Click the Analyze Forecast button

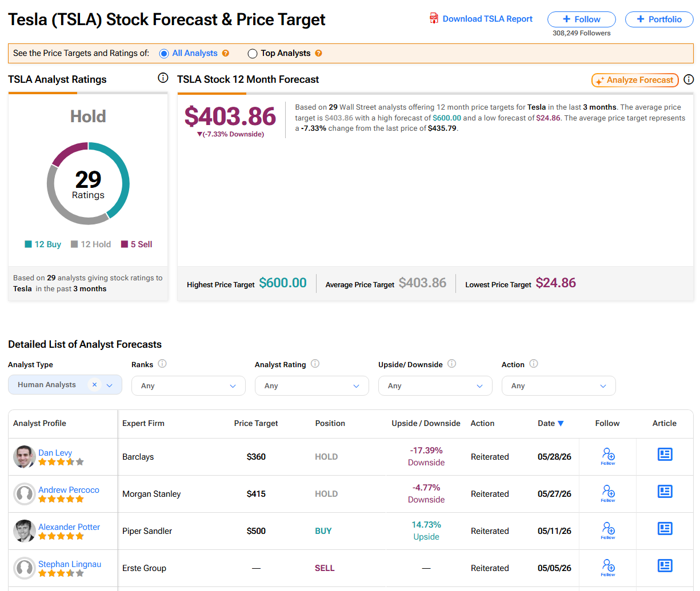pos(635,80)
